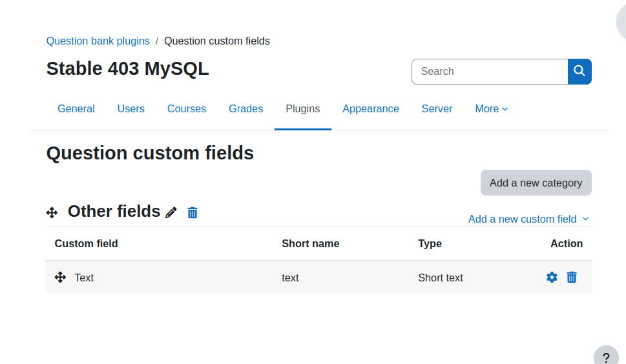Image resolution: width=626 pixels, height=364 pixels.
Task: Open the Appearance tab
Action: pyautogui.click(x=370, y=109)
